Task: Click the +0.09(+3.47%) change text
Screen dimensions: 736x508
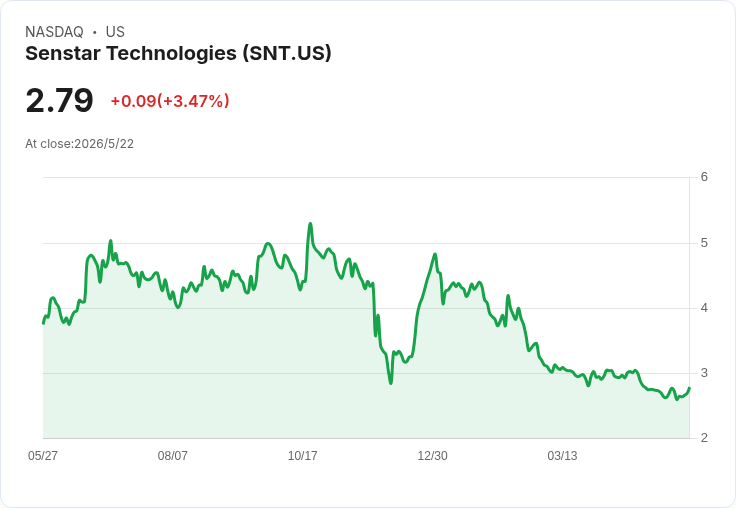Action: click(x=170, y=101)
